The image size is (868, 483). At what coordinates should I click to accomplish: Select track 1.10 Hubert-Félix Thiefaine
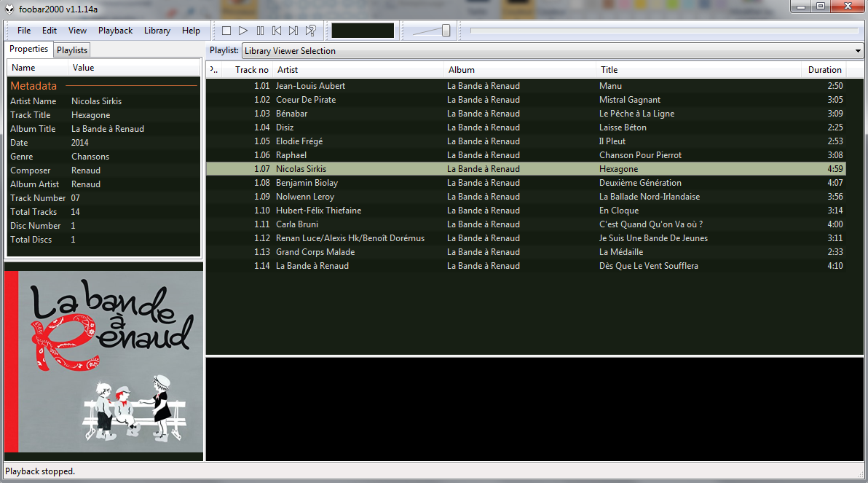pyautogui.click(x=526, y=211)
